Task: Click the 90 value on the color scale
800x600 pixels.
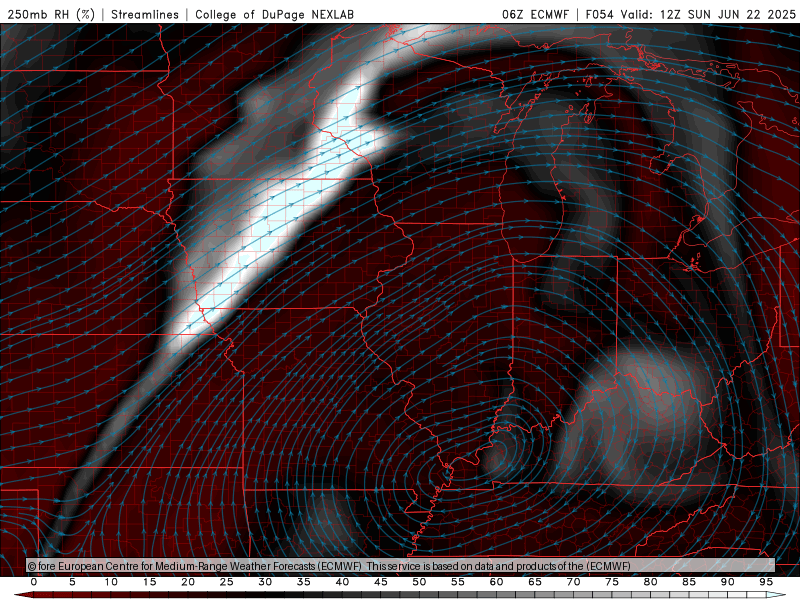Action: (x=727, y=582)
